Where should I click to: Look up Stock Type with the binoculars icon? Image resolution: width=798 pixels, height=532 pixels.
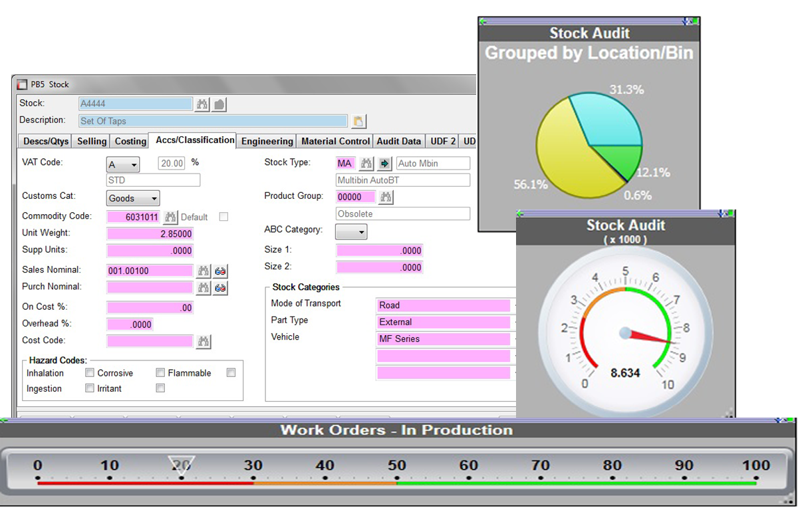tap(366, 164)
